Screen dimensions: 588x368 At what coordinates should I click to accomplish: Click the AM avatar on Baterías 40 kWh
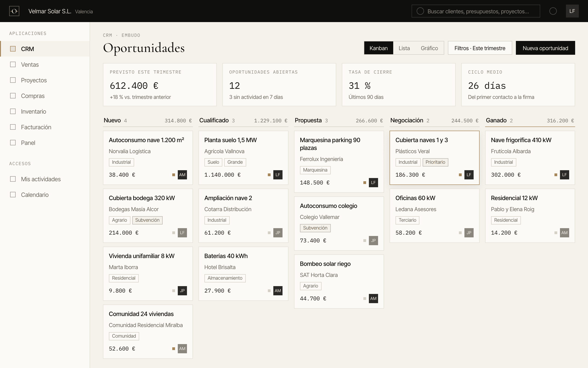pyautogui.click(x=278, y=290)
